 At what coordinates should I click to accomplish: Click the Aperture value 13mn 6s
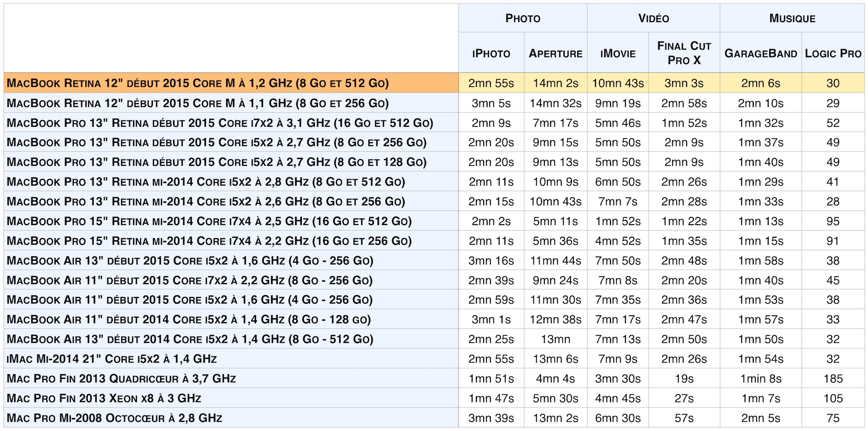click(556, 359)
